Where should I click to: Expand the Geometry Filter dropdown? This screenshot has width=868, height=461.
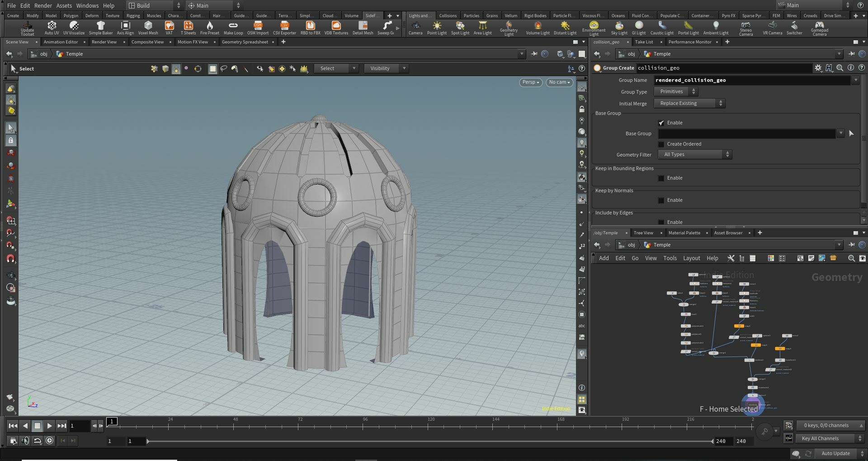pyautogui.click(x=695, y=155)
